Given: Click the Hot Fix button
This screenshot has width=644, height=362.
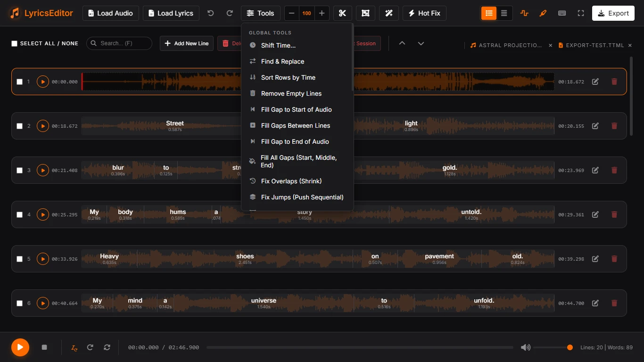Looking at the screenshot, I should click(x=424, y=13).
